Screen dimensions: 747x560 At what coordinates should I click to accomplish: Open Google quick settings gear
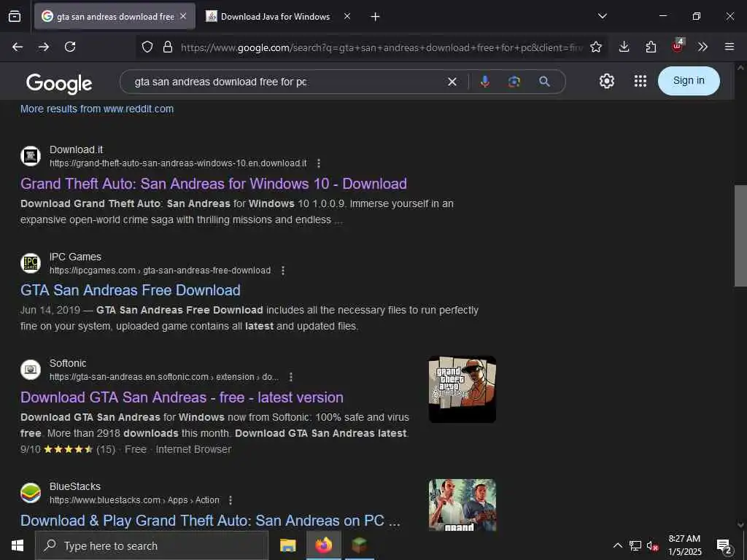pos(606,81)
